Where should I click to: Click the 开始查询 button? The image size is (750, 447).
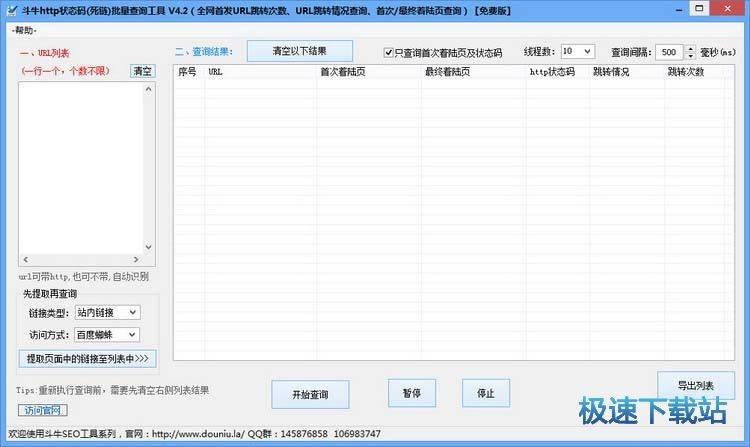coord(310,394)
